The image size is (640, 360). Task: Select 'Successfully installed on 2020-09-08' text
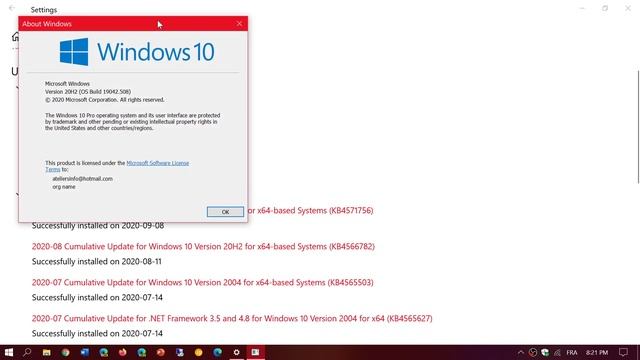tap(98, 226)
